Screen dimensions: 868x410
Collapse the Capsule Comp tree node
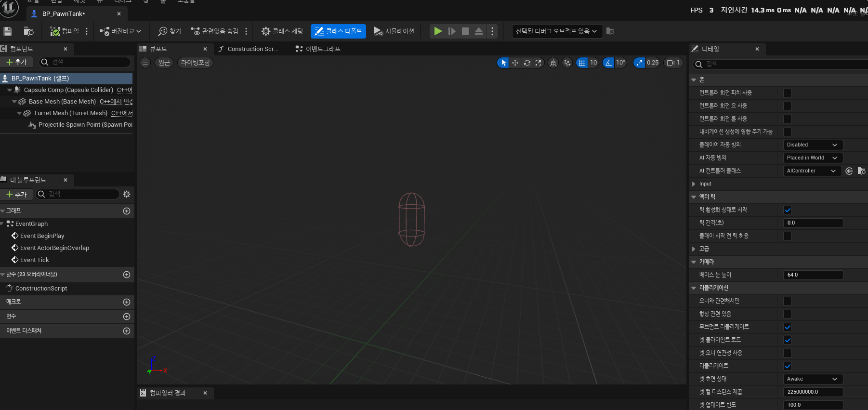click(x=10, y=90)
